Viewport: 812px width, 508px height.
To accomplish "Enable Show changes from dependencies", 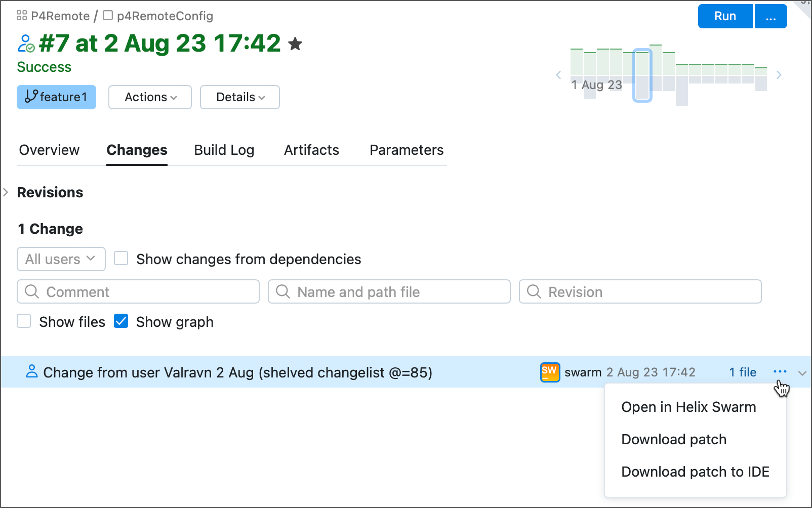I will tap(121, 258).
